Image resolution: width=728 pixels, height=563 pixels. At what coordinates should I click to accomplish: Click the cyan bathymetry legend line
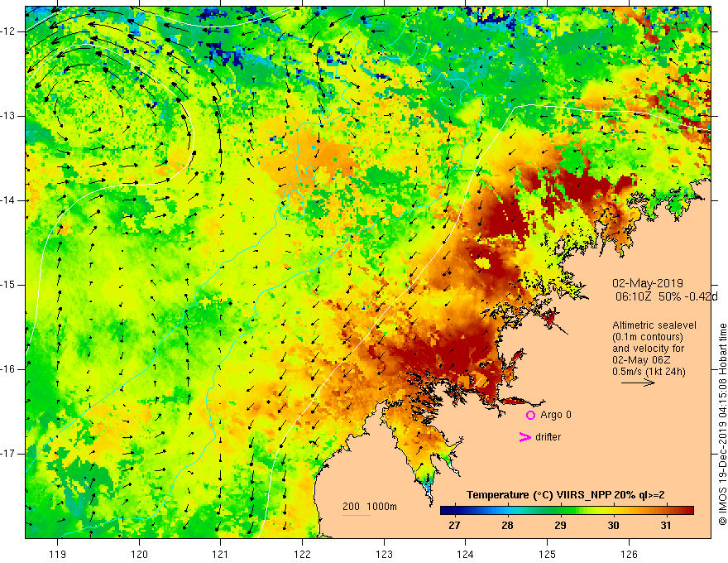click(x=356, y=515)
